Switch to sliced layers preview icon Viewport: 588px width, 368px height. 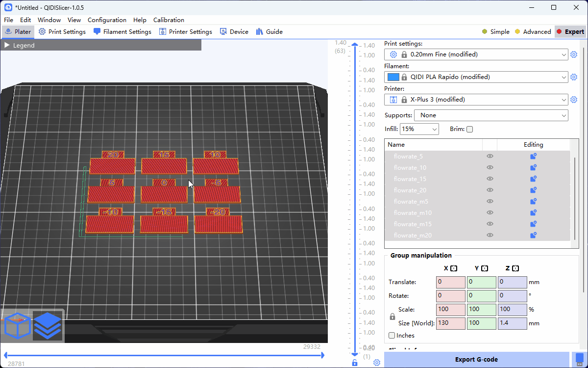48,325
